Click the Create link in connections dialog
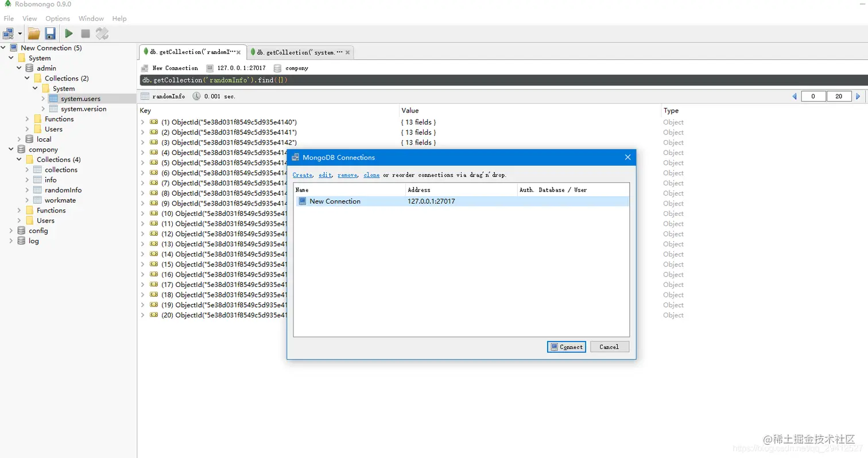Viewport: 868px width, 458px height. click(x=303, y=175)
